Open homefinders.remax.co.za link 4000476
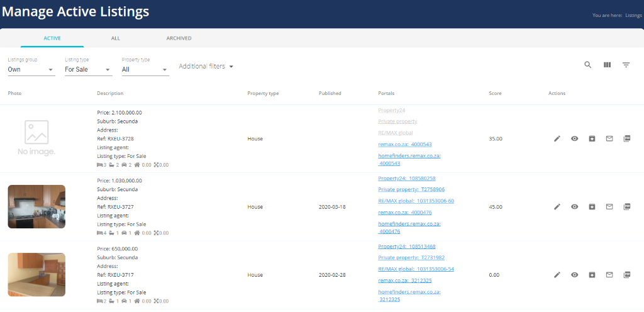This screenshot has height=312, width=644. pyautogui.click(x=409, y=228)
